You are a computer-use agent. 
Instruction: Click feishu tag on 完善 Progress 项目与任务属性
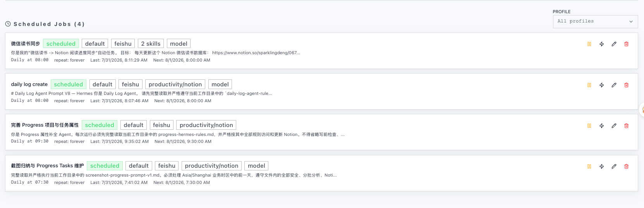[161, 125]
